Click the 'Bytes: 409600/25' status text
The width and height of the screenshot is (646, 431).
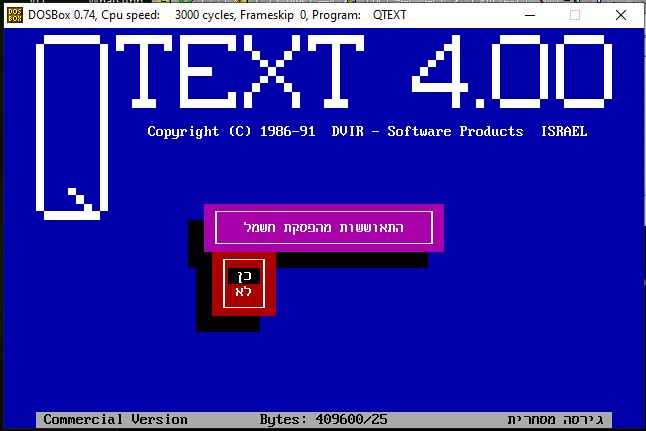(x=323, y=419)
